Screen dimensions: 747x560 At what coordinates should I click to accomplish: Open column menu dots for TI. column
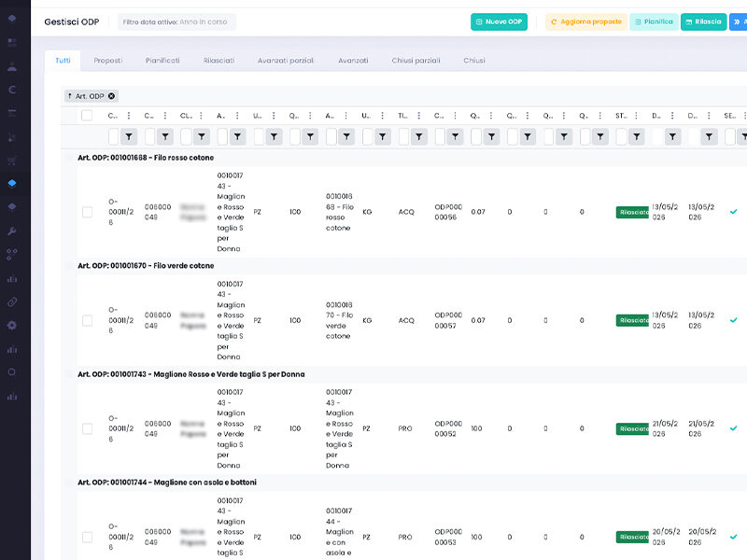click(418, 116)
